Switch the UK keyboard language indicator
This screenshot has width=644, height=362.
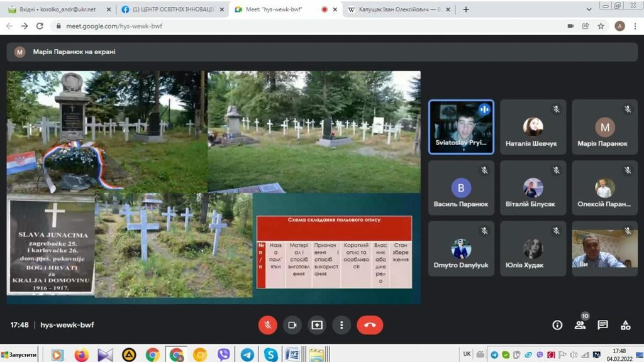[x=467, y=354]
